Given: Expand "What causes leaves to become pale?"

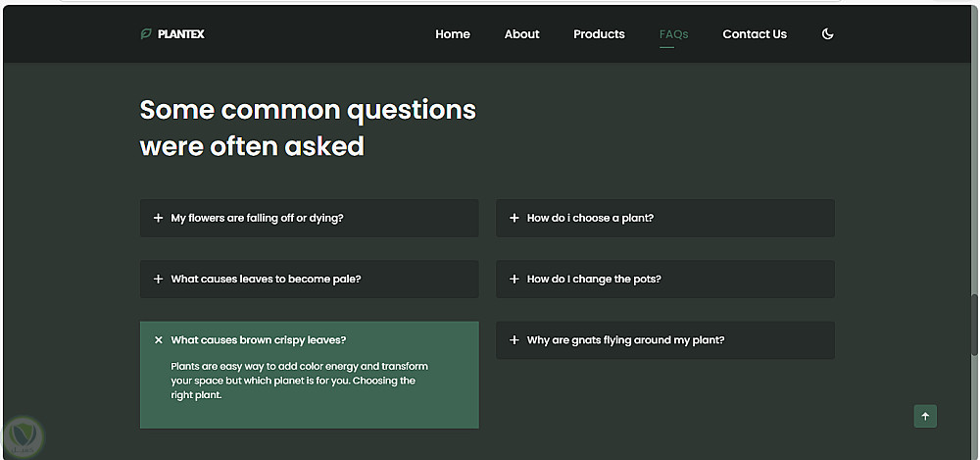Looking at the screenshot, I should [266, 280].
